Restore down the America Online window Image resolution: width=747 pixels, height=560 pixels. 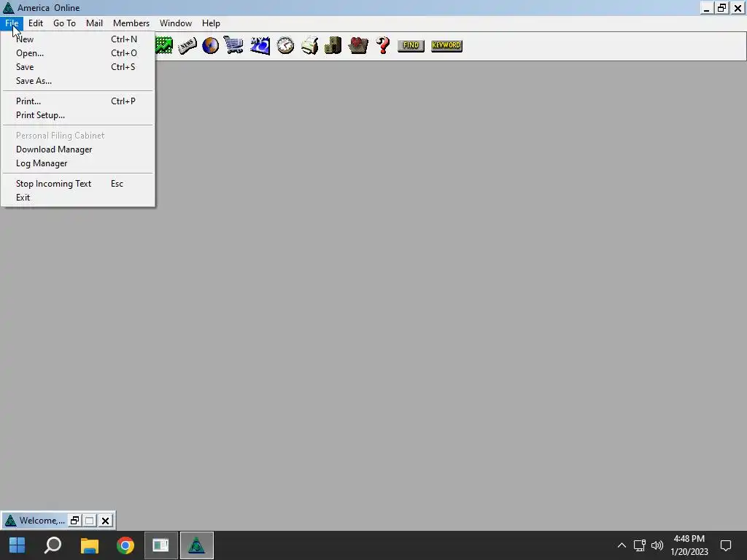[x=722, y=8]
